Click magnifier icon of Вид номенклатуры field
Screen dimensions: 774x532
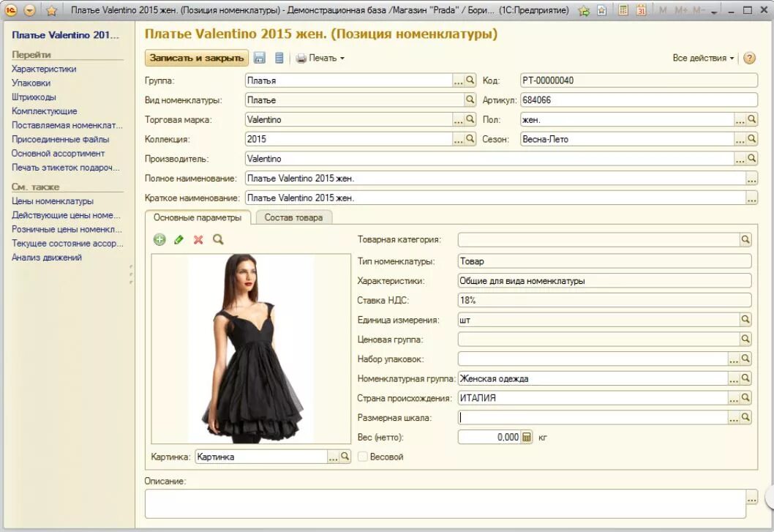pyautogui.click(x=470, y=100)
